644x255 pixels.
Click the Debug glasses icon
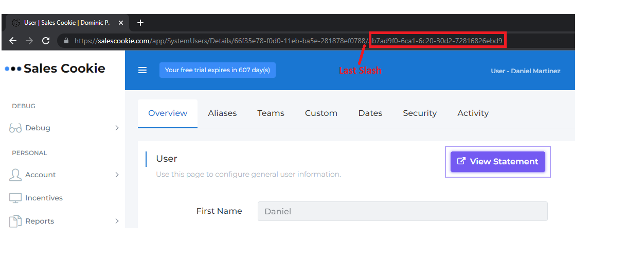(15, 128)
